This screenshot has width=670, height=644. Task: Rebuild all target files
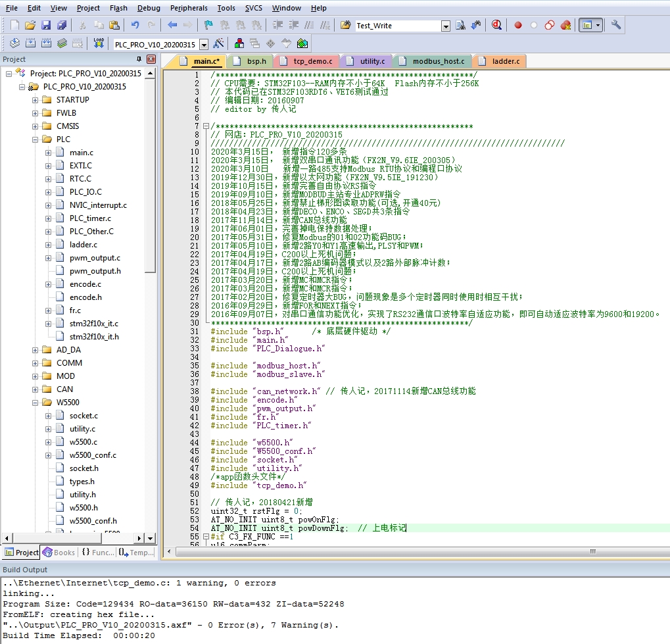click(x=46, y=43)
